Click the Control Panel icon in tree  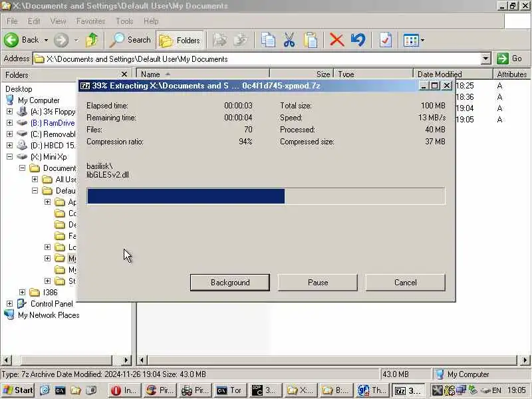[22, 304]
